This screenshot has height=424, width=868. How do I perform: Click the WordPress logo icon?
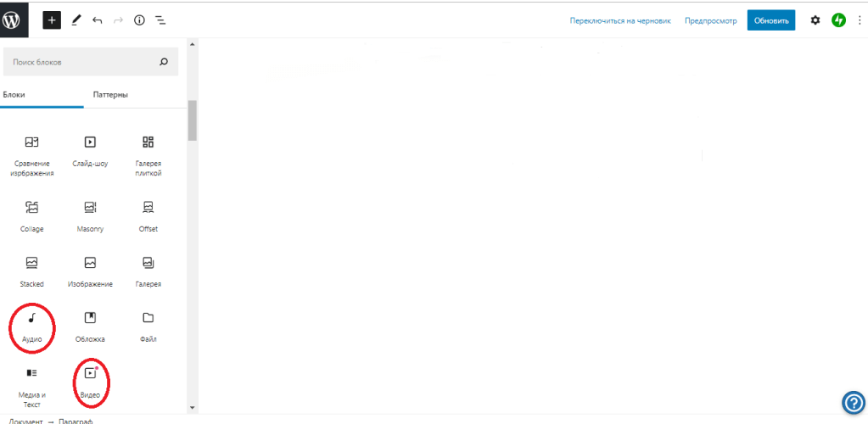click(14, 19)
